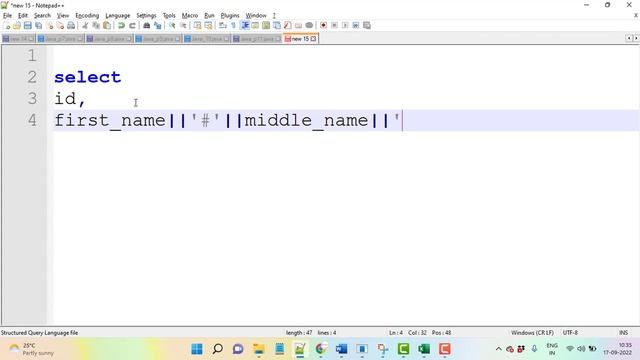This screenshot has width=640, height=360.
Task: Toggle the Document Map panel icon
Action: [x=266, y=25]
